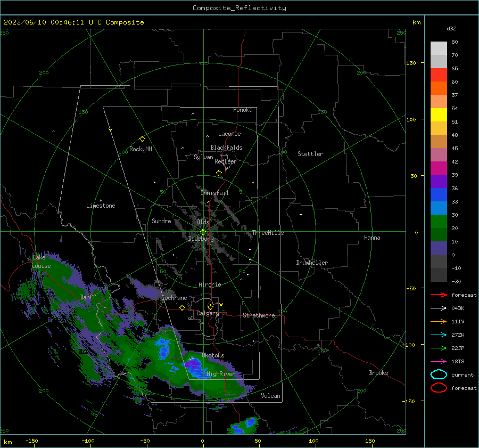Click the purple storm core west of HighRiver
This screenshot has width=479, height=448.
coord(193,364)
